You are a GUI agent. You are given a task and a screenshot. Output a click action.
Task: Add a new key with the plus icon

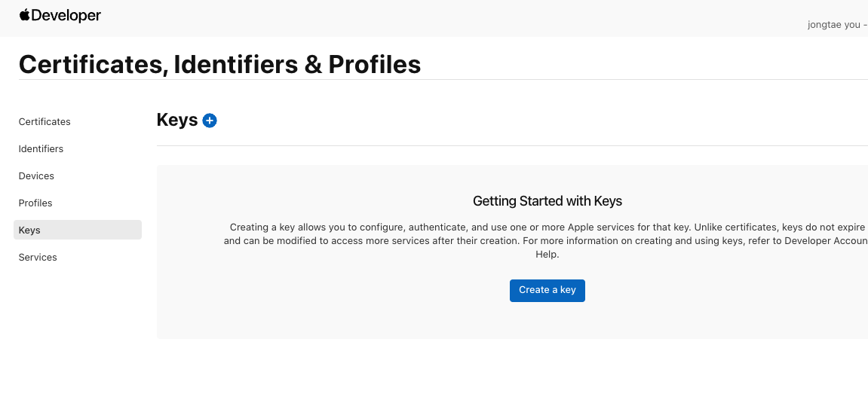click(210, 121)
